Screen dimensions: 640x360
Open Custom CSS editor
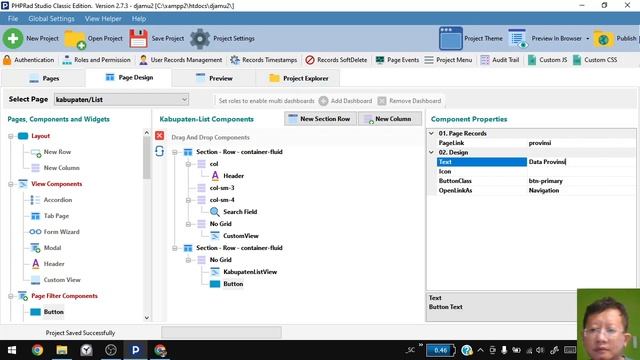pyautogui.click(x=595, y=60)
